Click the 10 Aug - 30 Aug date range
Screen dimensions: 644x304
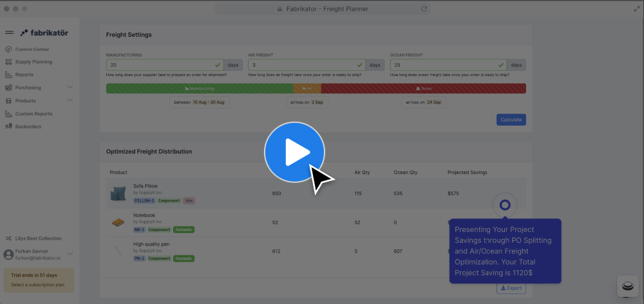(x=209, y=102)
